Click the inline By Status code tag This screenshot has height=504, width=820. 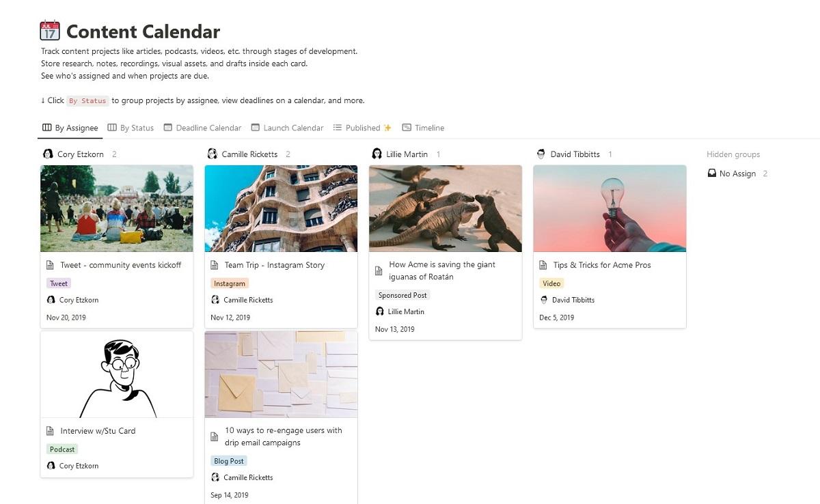pyautogui.click(x=87, y=101)
